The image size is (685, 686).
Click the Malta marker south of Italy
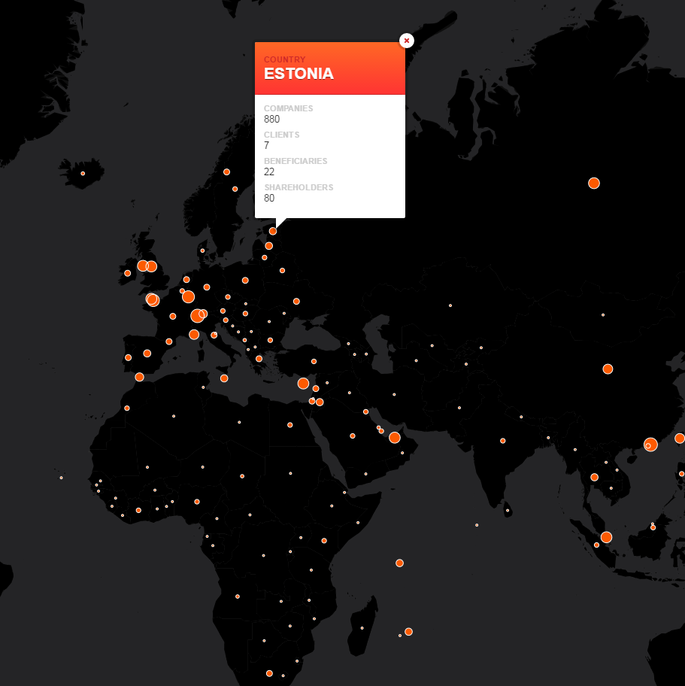pos(224,378)
